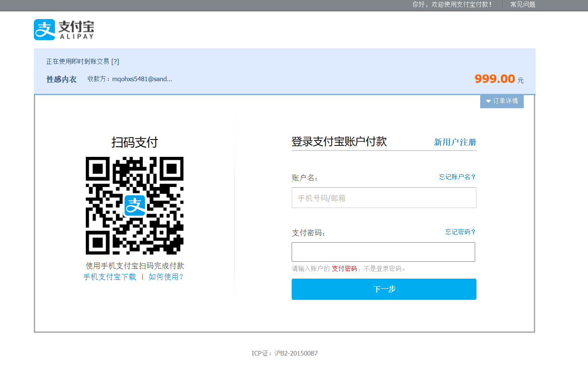Open 新用户注册 new user registration
Screen dimensions: 588x367
(455, 142)
